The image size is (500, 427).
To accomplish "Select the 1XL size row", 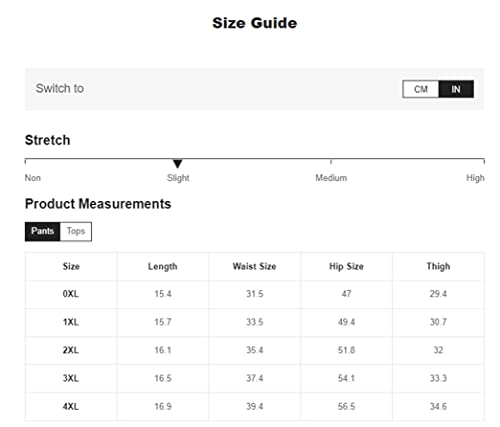I will [x=255, y=322].
